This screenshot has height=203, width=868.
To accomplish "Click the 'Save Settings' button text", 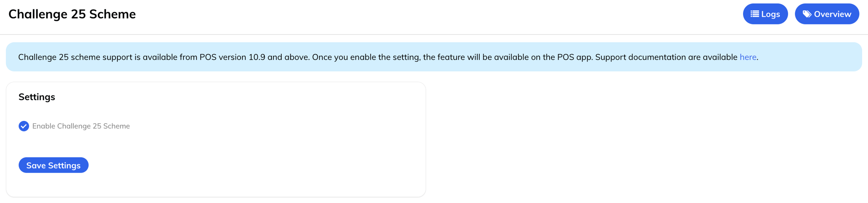I will [x=53, y=165].
